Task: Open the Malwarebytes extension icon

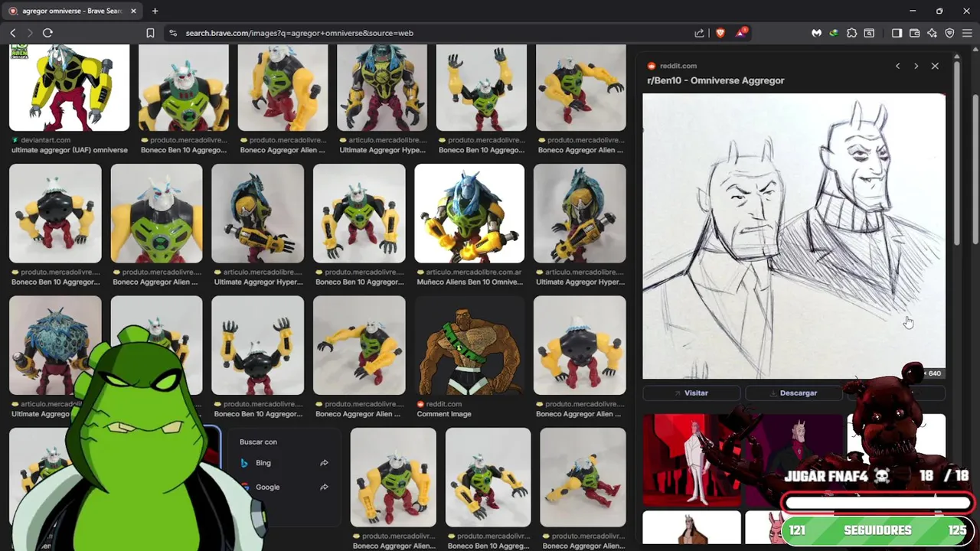Action: 817,33
